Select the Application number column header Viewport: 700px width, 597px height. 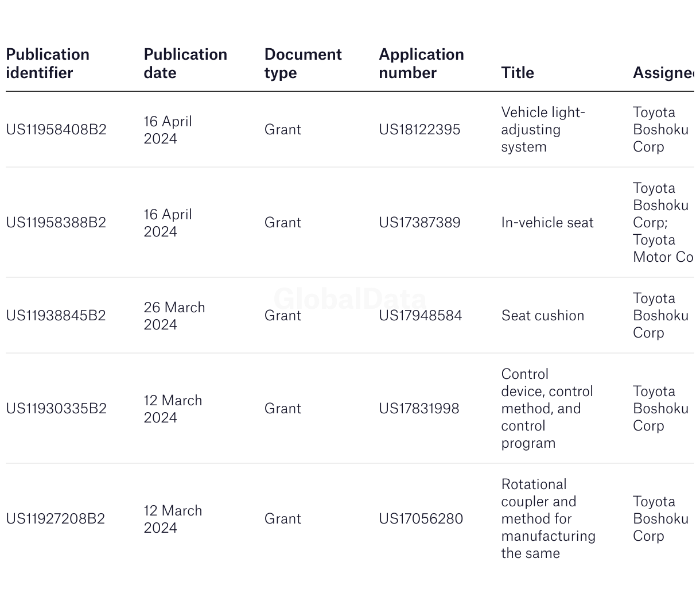(x=421, y=63)
